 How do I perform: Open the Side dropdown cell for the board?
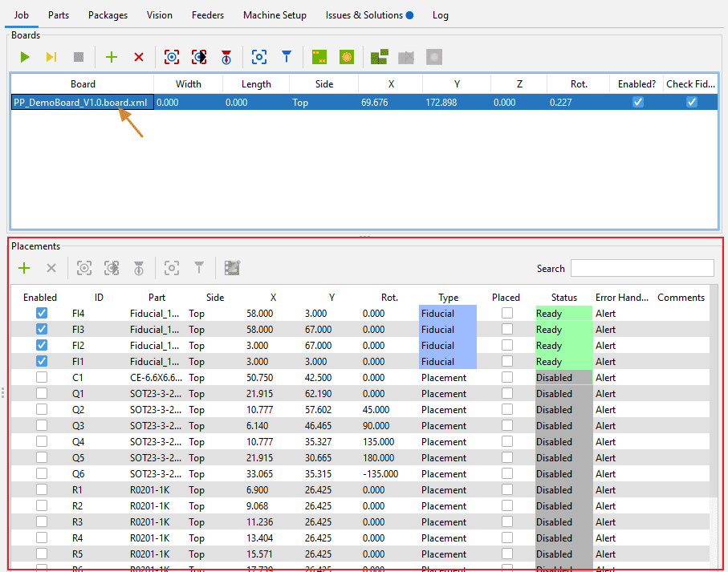(x=323, y=103)
